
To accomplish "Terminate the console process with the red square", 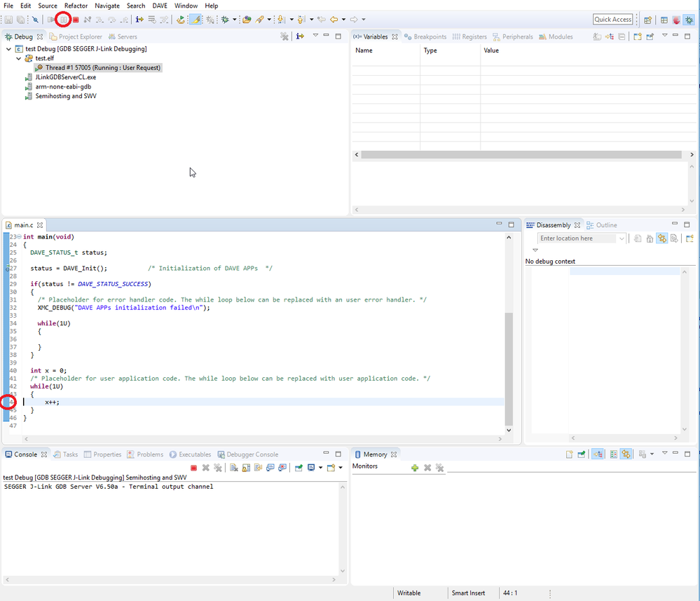I will (193, 468).
